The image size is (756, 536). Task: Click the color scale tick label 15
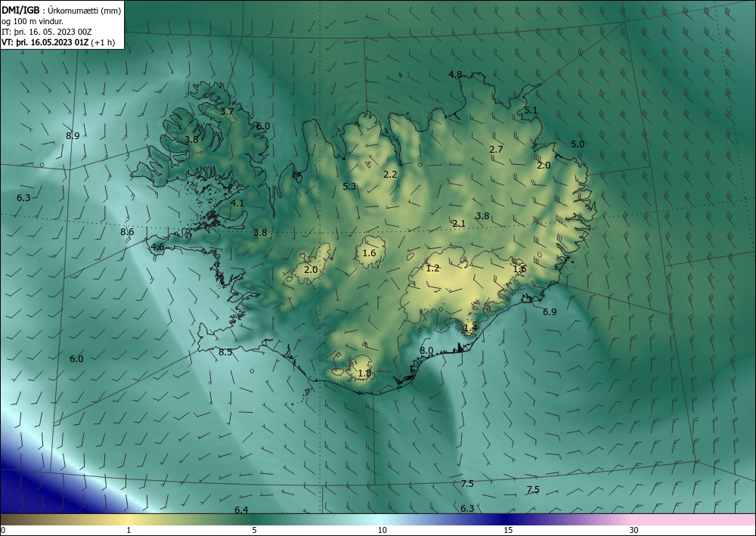tap(508, 530)
